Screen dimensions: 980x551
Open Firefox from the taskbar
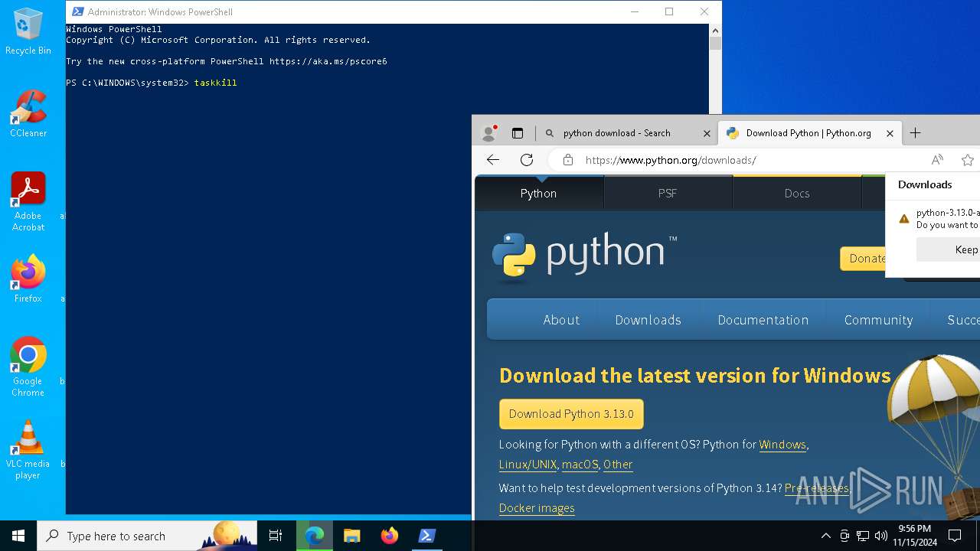coord(389,536)
